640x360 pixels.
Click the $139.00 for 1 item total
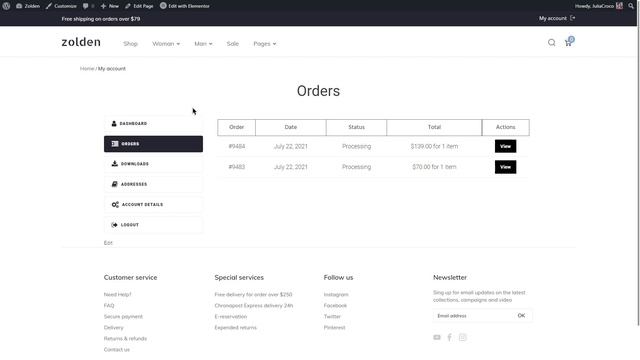point(434,146)
